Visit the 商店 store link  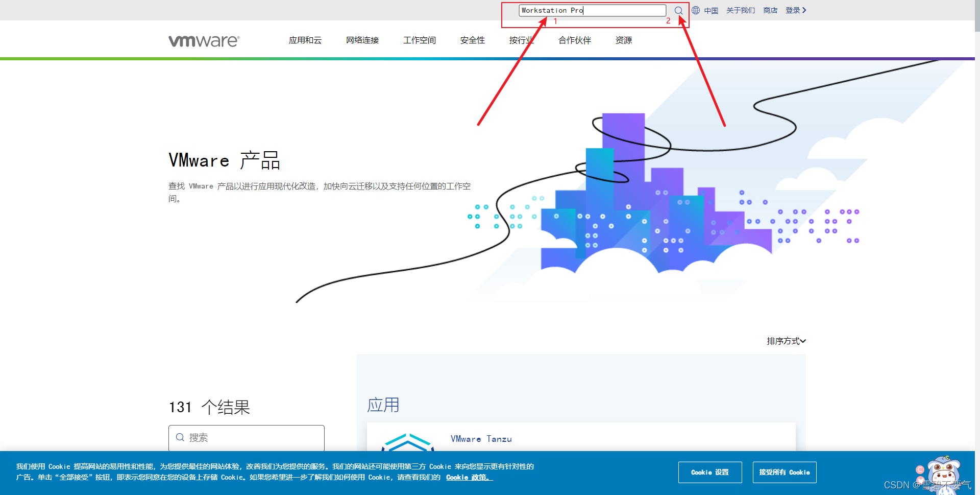pyautogui.click(x=770, y=10)
